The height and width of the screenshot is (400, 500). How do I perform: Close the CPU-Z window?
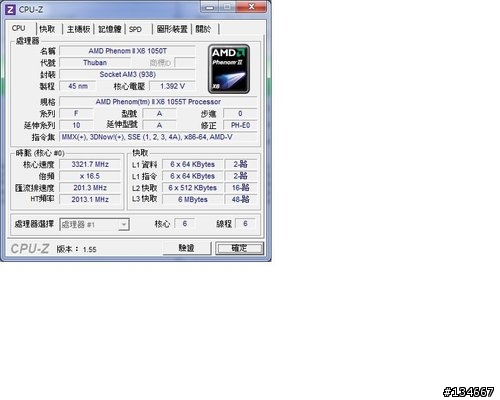click(252, 7)
